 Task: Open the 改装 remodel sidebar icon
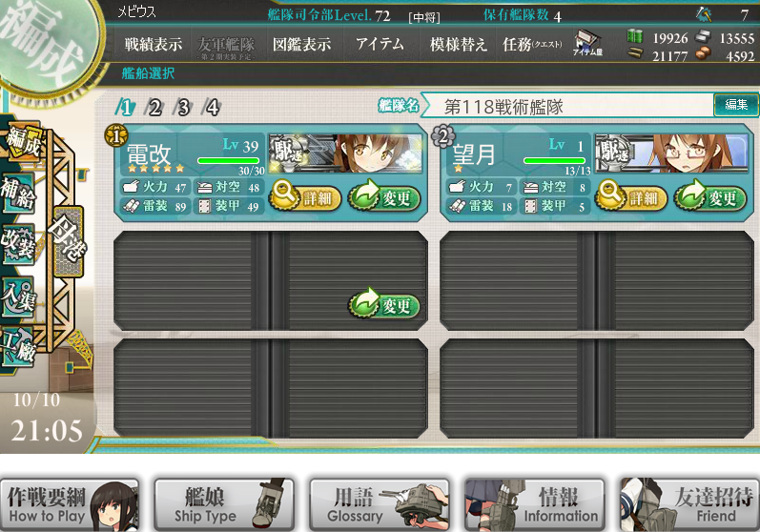(x=18, y=245)
